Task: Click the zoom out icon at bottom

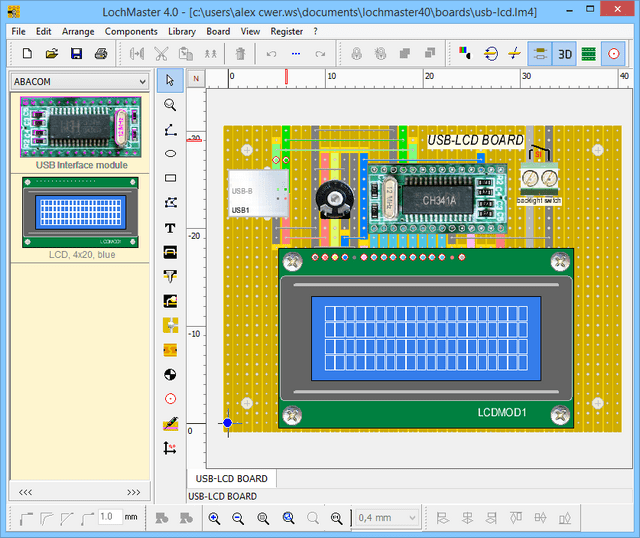Action: click(238, 518)
